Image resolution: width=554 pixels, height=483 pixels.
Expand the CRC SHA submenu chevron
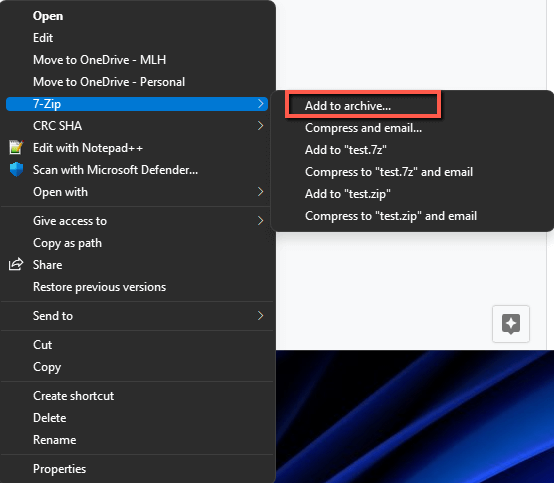tap(261, 125)
